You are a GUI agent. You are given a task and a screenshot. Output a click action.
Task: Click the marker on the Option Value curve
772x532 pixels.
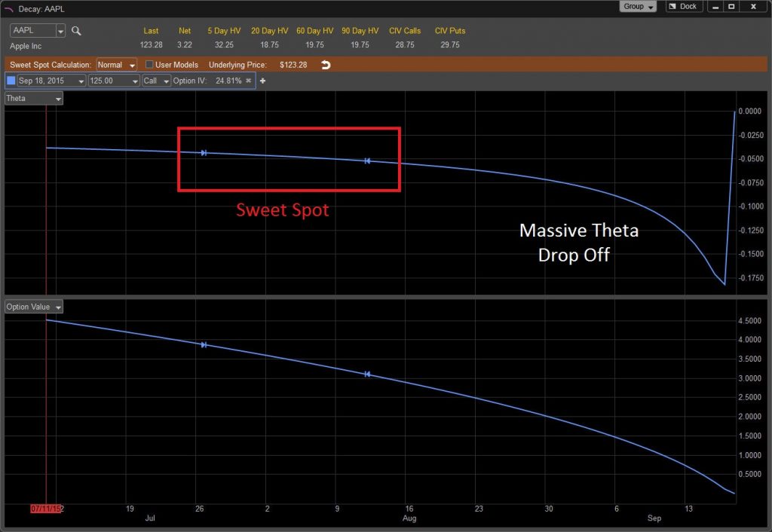[x=204, y=344]
